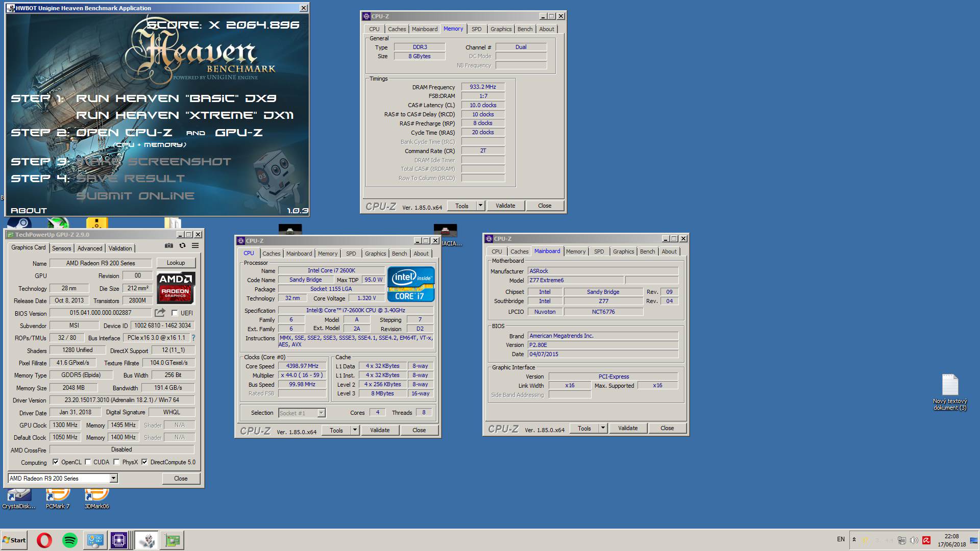Viewport: 980px width, 551px height.
Task: Click Close button at bottom of GPU-Z
Action: [181, 479]
